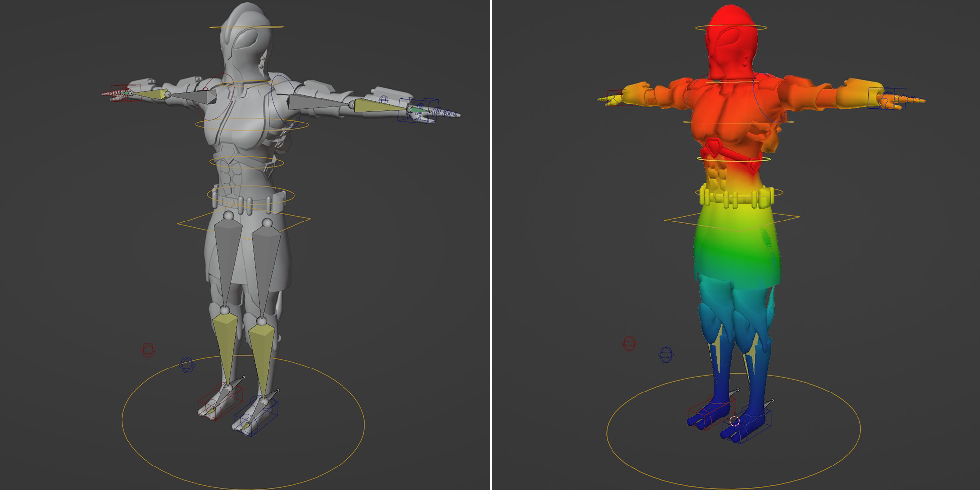This screenshot has height=490, width=980.
Task: Select blue pole target sphere in weight-paint viewport
Action: [x=666, y=355]
